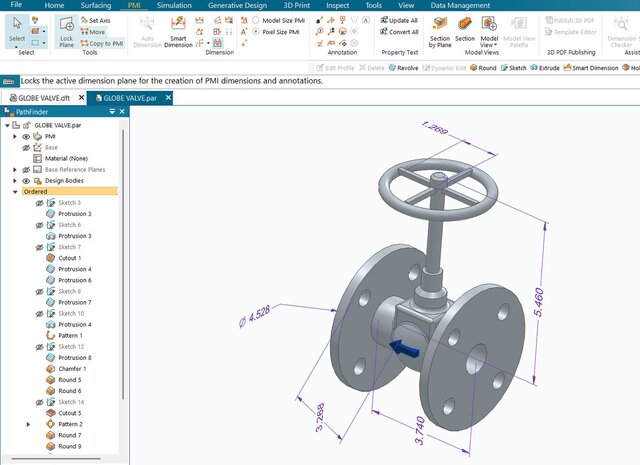This screenshot has width=640, height=465.
Task: Click the Select arrow tool
Action: tap(17, 29)
